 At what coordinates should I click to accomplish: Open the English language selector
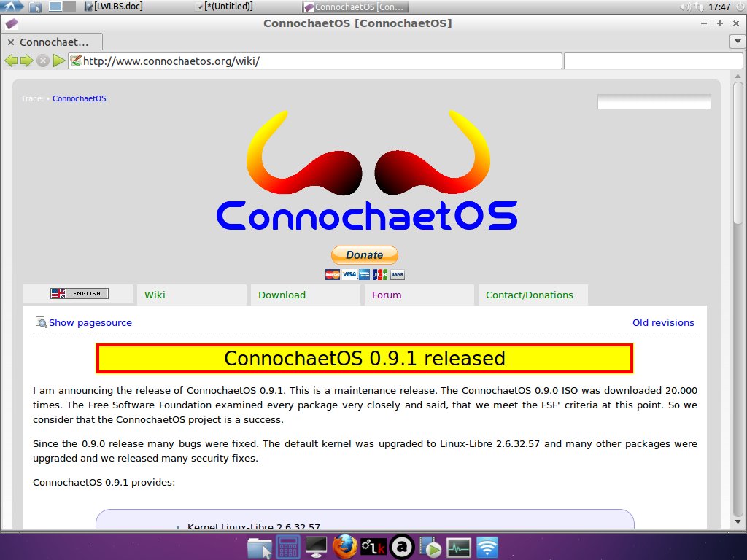pos(78,293)
